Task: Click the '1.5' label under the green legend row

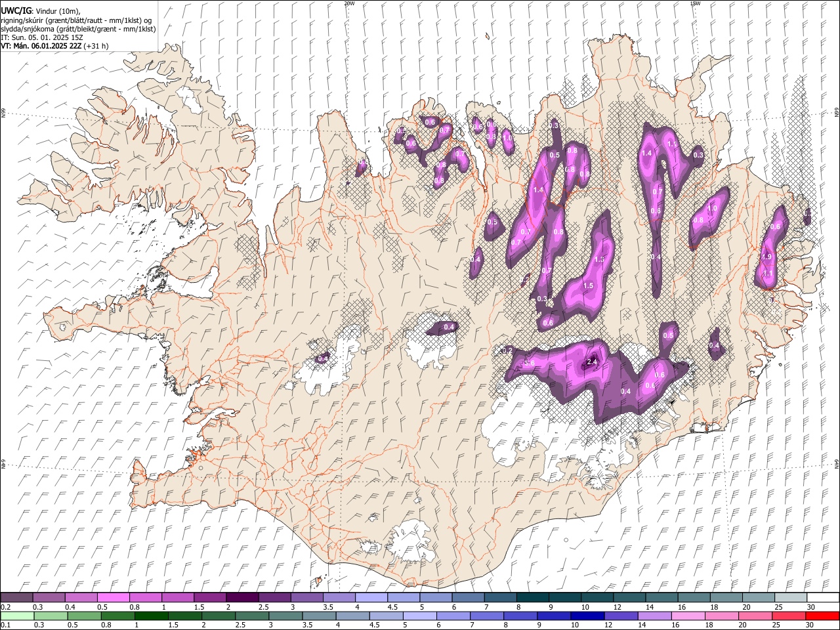Action: click(x=173, y=625)
